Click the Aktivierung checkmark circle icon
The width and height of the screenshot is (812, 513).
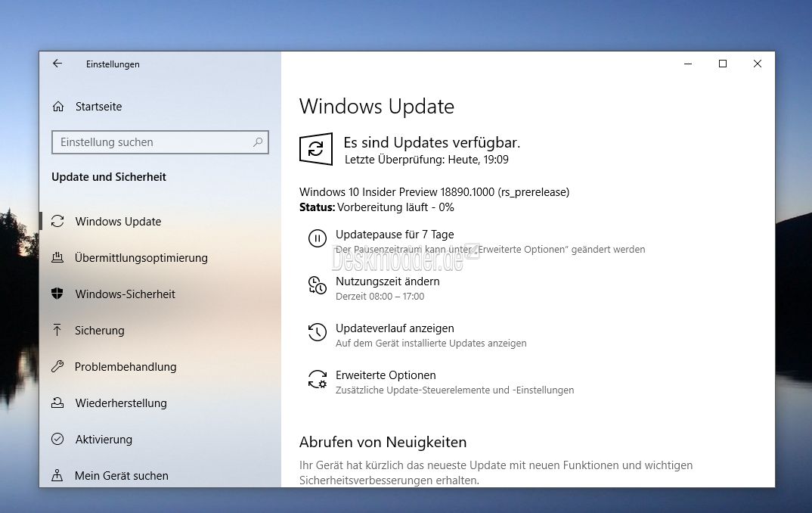[57, 439]
